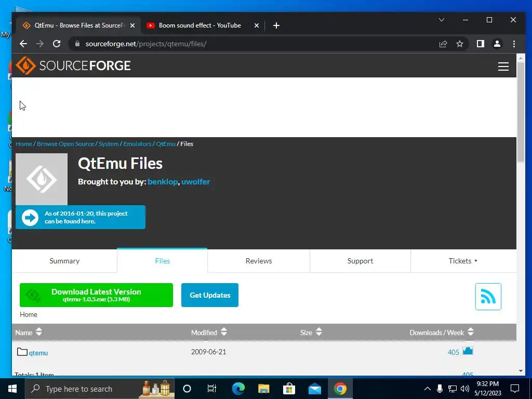Image resolution: width=532 pixels, height=399 pixels.
Task: Open the hamburger menu on SourceForge
Action: click(x=503, y=66)
